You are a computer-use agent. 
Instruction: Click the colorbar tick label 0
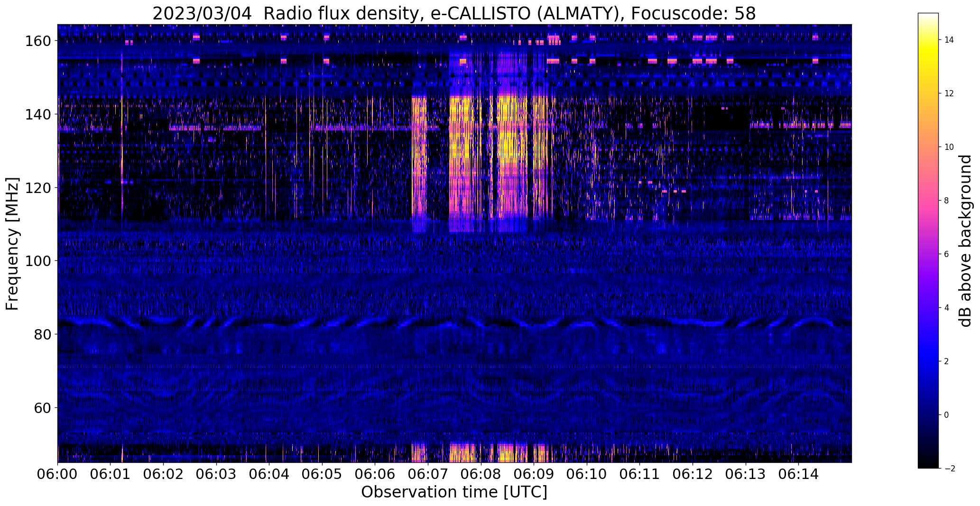pyautogui.click(x=947, y=415)
